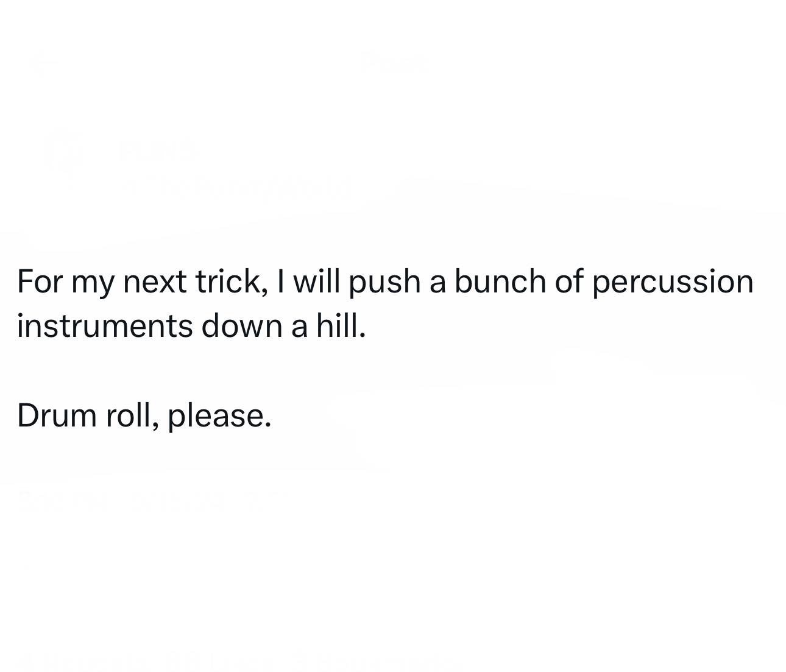Click the line "Drum roll, please."
The height and width of the screenshot is (672, 786).
click(144, 416)
